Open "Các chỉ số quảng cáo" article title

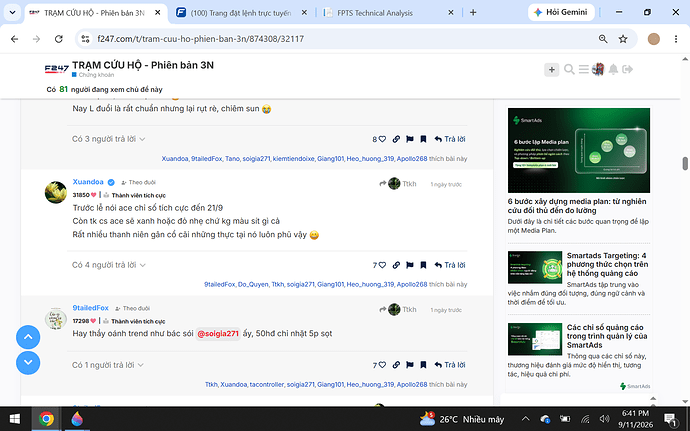[606, 336]
